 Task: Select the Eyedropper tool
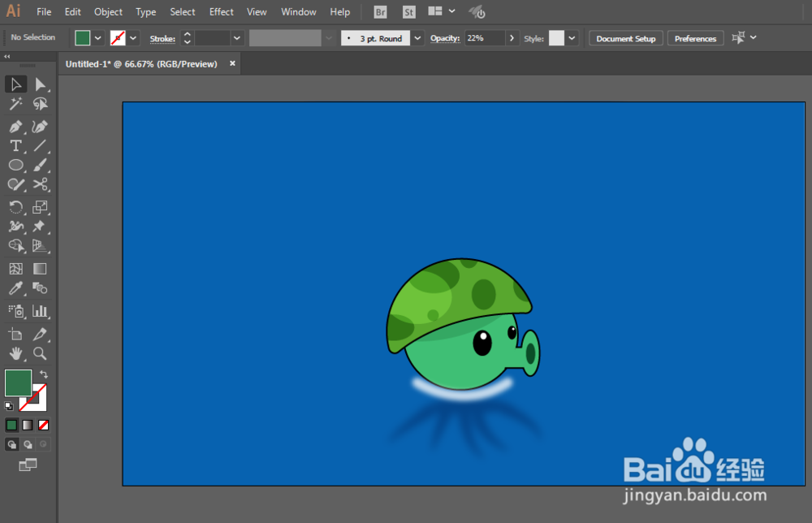pyautogui.click(x=16, y=288)
